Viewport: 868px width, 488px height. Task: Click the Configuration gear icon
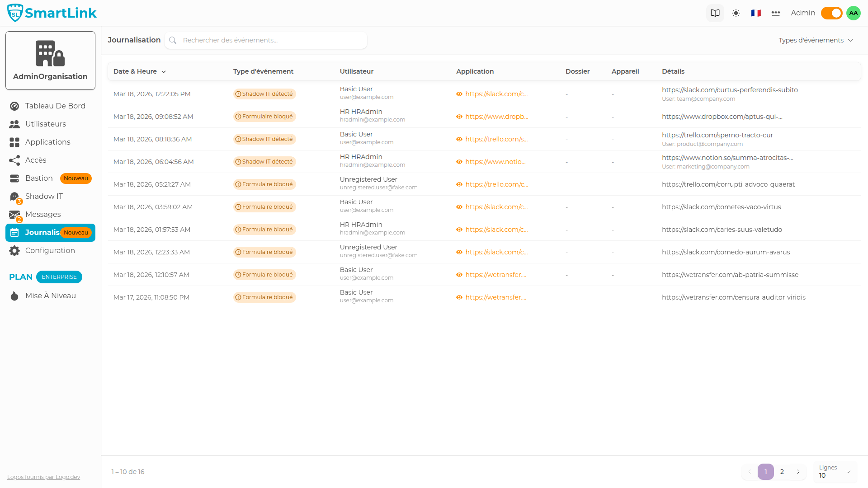[14, 250]
